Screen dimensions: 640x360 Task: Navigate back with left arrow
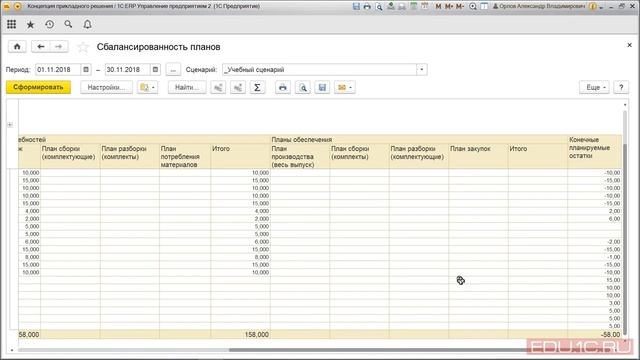coord(40,47)
